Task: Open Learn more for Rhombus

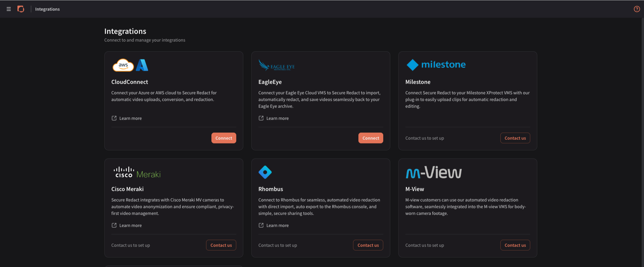Action: tap(278, 225)
